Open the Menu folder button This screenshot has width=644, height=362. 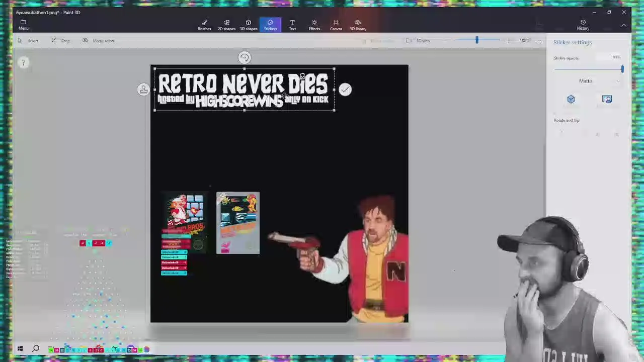pyautogui.click(x=23, y=25)
